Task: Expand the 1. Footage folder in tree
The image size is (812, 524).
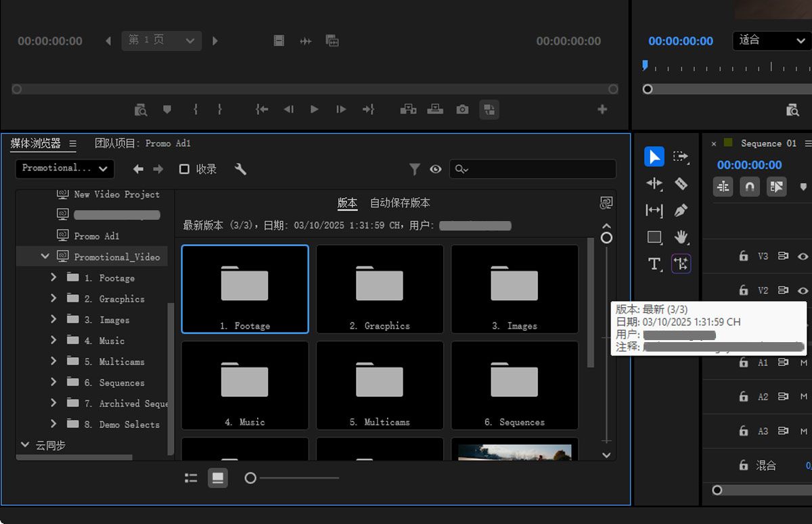Action: [53, 278]
